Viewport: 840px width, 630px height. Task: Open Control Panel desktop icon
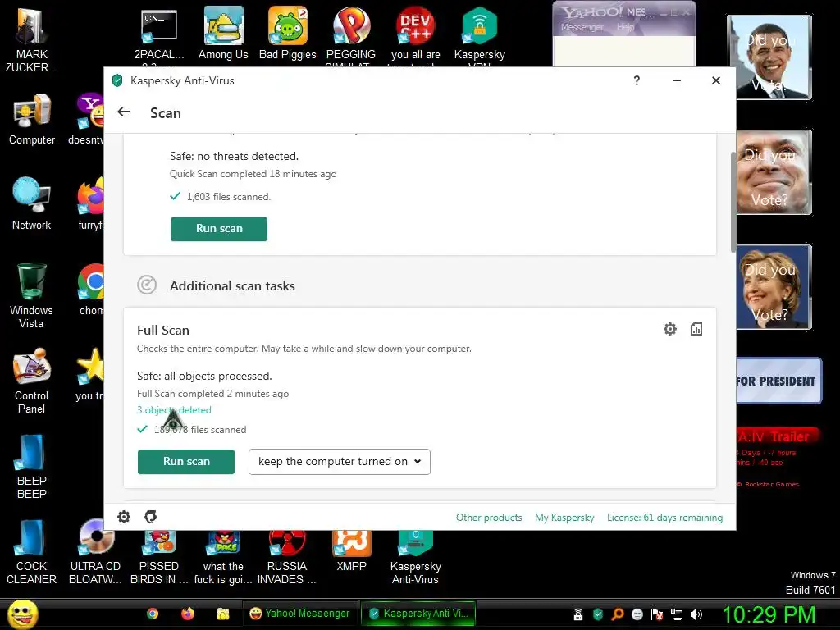tap(32, 381)
